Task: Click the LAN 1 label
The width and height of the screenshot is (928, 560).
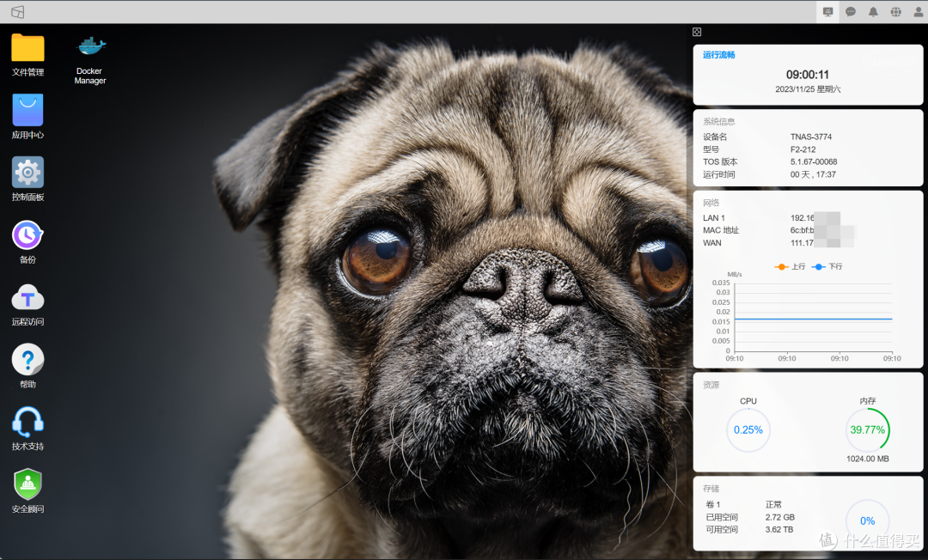Action: click(x=714, y=217)
